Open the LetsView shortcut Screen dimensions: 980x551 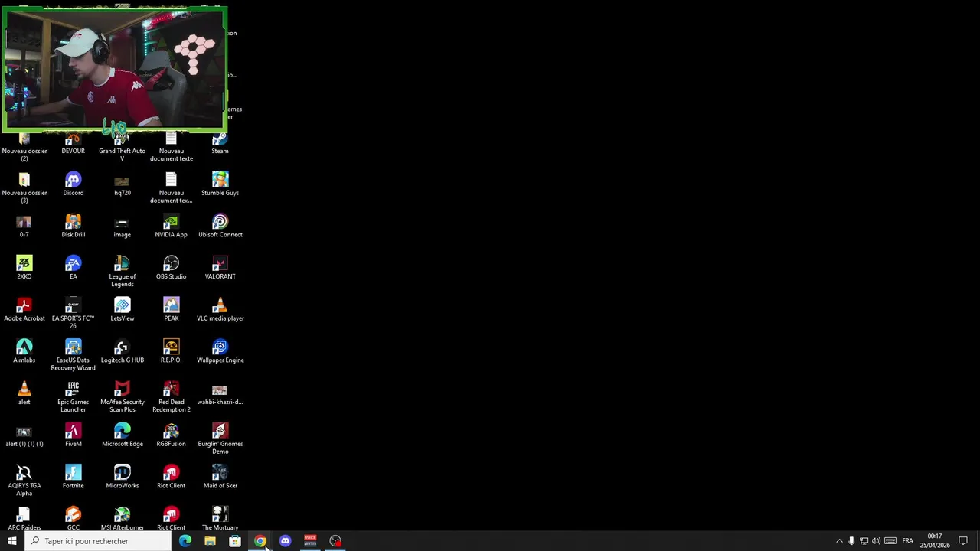point(122,310)
